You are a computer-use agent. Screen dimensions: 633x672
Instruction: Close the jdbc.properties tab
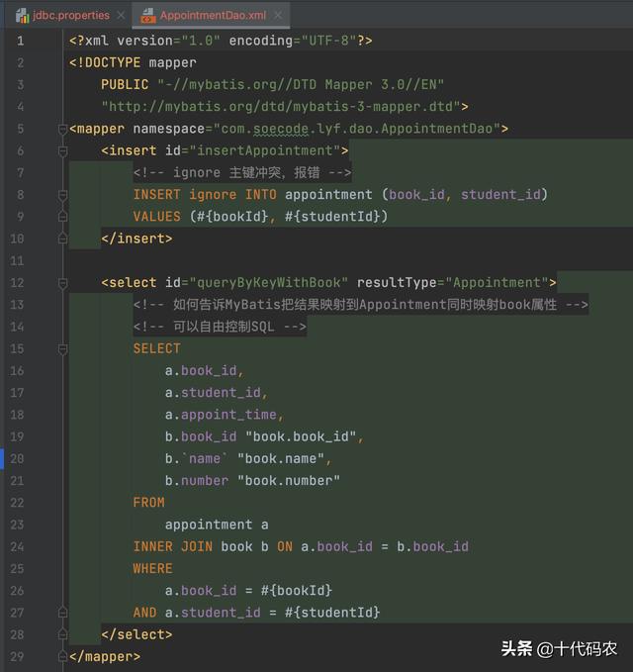pos(122,16)
